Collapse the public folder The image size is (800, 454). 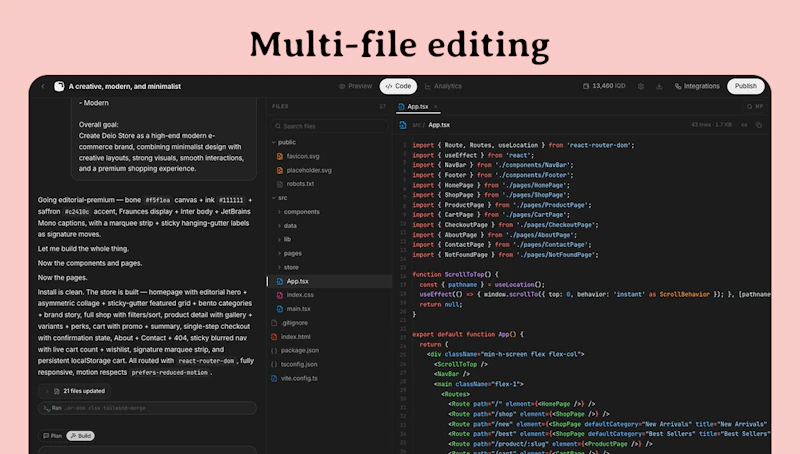coord(284,142)
